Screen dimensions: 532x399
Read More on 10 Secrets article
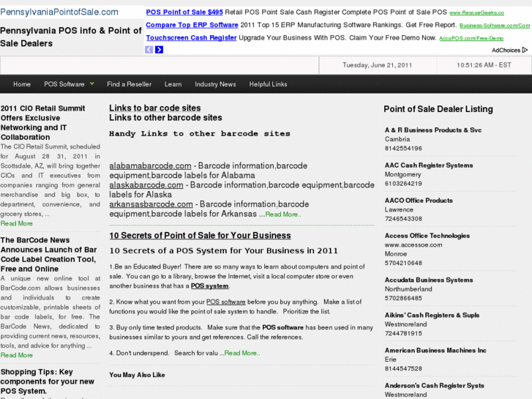click(x=242, y=353)
